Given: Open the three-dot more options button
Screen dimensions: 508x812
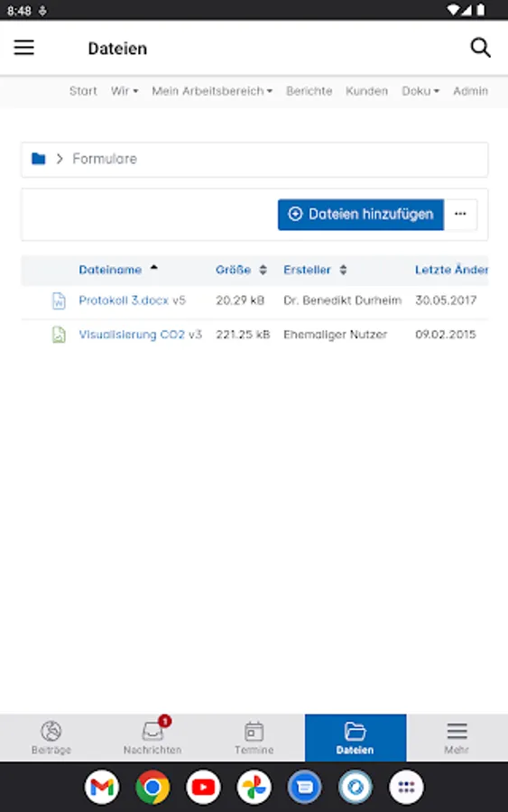Looking at the screenshot, I should 460,215.
